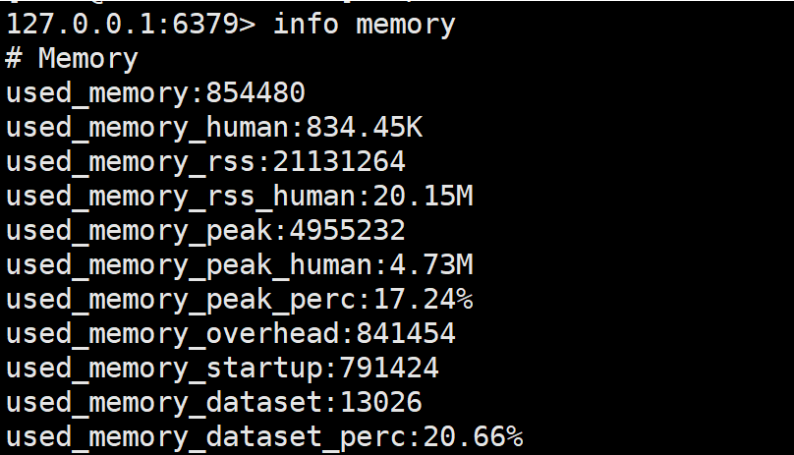Click the 20.66% value
This screenshot has width=794, height=455.
click(x=473, y=437)
